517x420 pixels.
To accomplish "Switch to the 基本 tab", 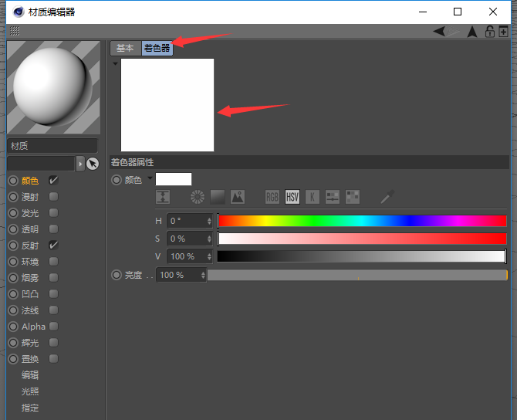I will (125, 48).
